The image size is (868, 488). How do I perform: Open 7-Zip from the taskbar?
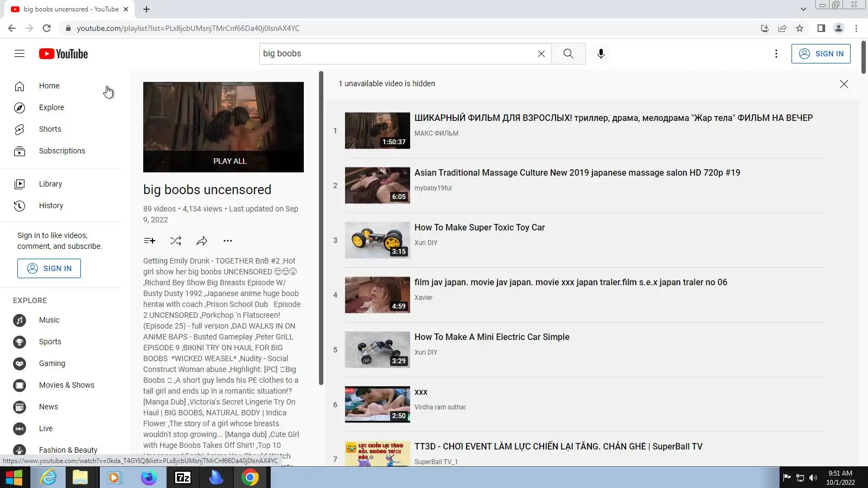pyautogui.click(x=183, y=478)
